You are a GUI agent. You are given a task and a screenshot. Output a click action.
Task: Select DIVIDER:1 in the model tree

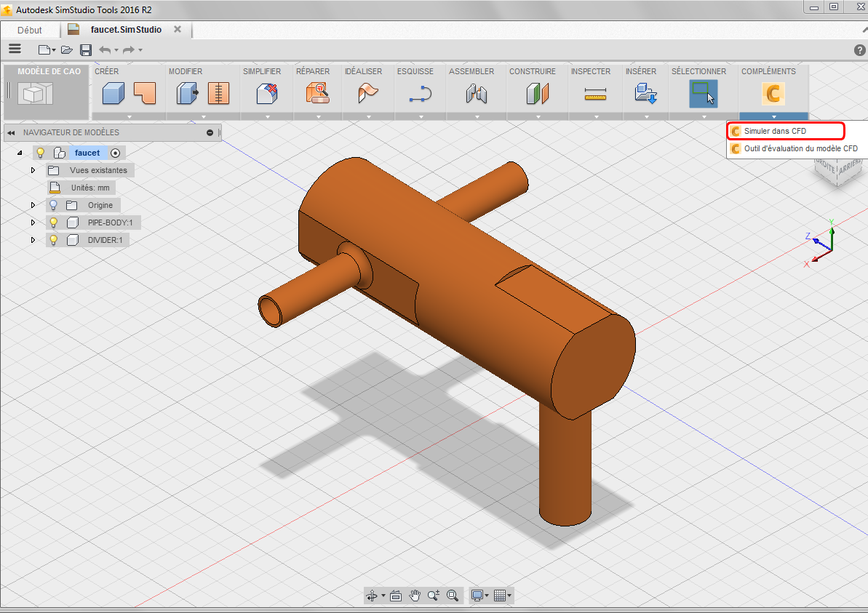(105, 240)
